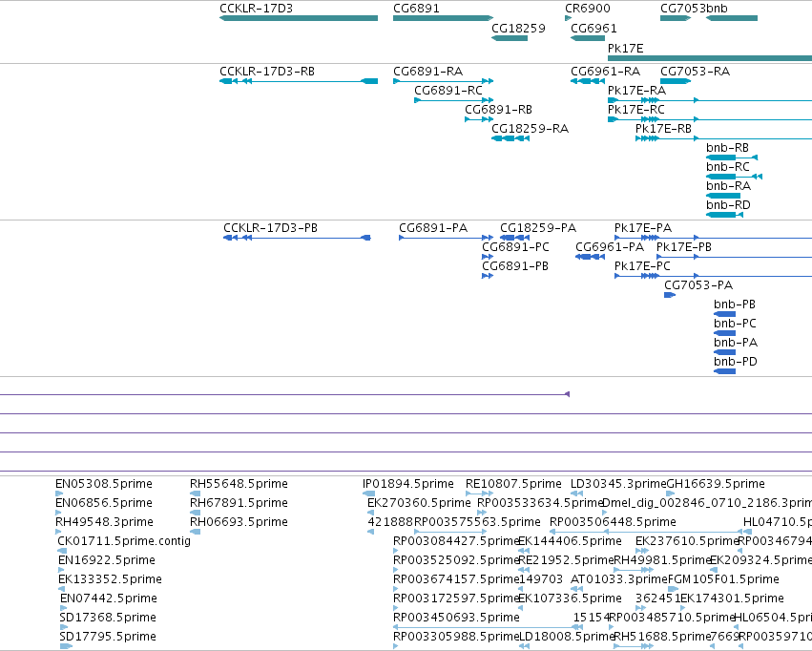Select the CG7053-PA protein glyph
Screen dimensions: 812x651
670,295
